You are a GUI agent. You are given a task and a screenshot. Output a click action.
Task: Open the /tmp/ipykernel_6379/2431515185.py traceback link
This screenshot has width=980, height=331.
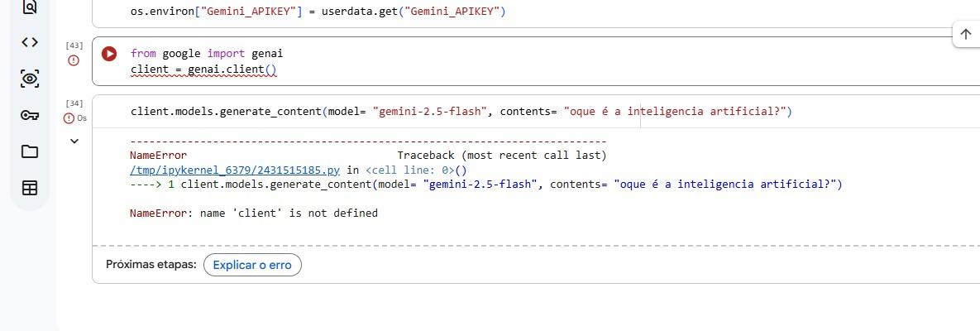click(x=234, y=170)
